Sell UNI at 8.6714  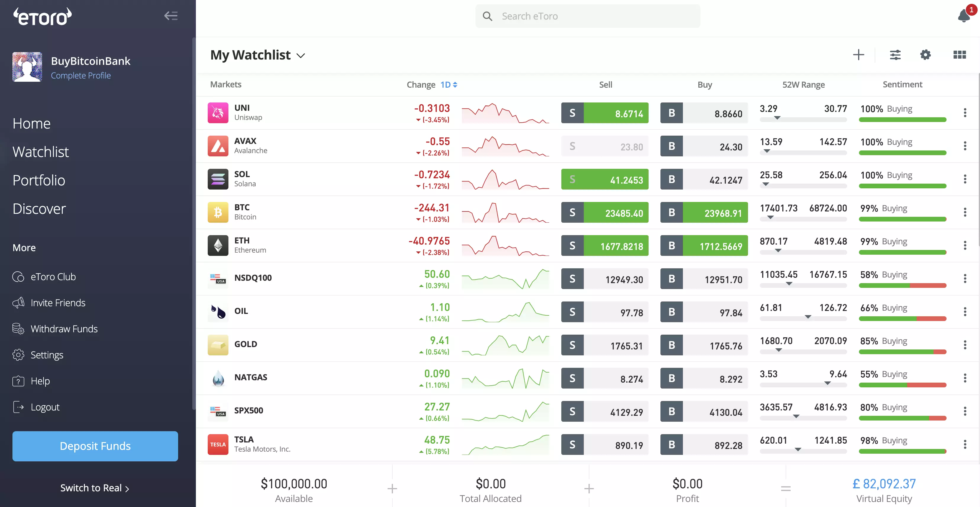click(x=605, y=113)
